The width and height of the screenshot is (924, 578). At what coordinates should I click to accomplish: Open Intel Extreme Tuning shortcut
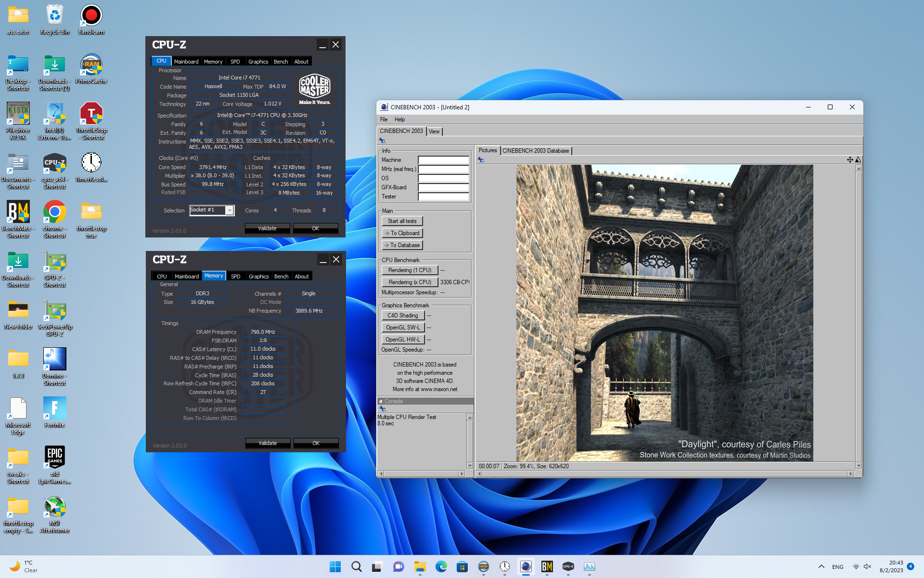(55, 121)
